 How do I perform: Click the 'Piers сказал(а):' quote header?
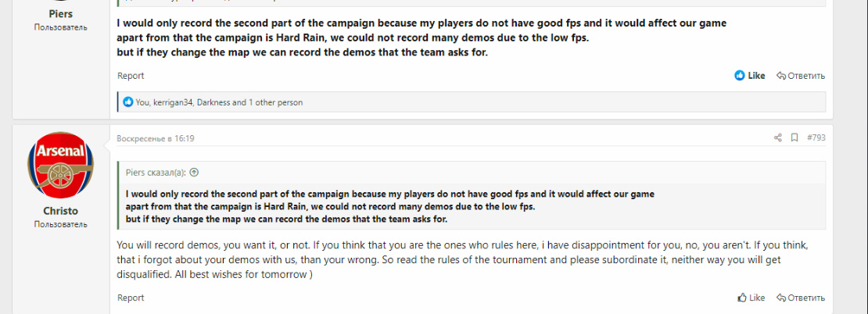pyautogui.click(x=156, y=173)
